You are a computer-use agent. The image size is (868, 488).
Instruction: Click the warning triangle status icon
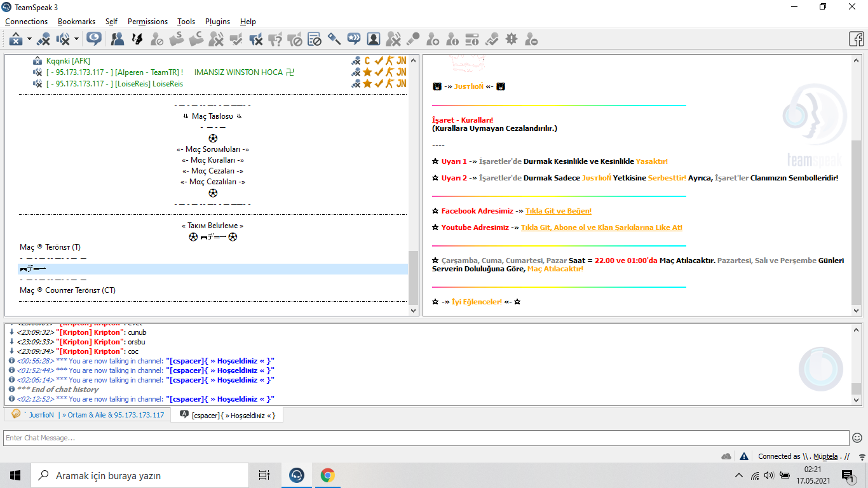click(744, 456)
